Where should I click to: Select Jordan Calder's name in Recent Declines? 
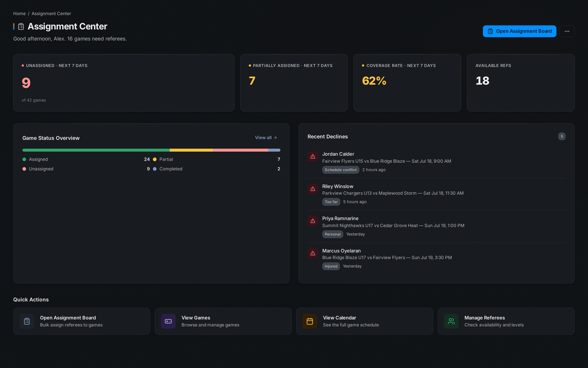coord(338,154)
